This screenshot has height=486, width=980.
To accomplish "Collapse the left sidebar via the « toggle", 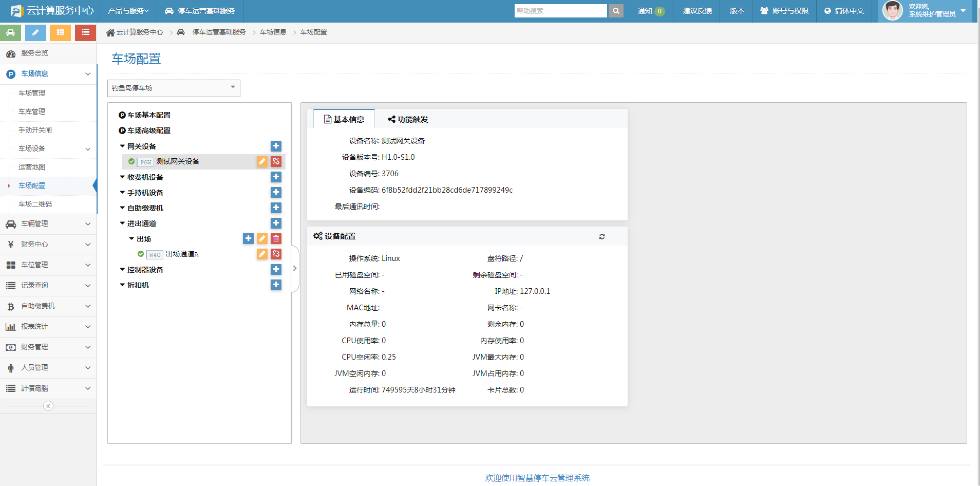I will tap(48, 406).
